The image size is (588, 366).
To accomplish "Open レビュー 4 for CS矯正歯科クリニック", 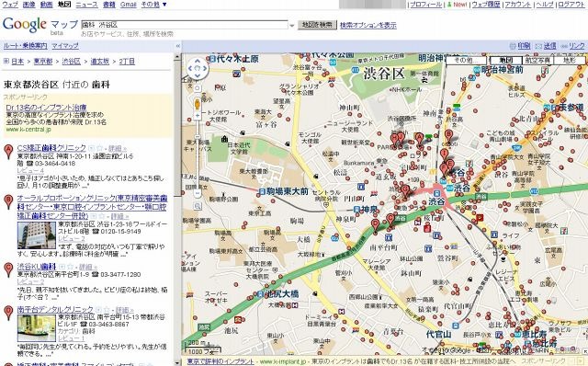I will [30, 171].
